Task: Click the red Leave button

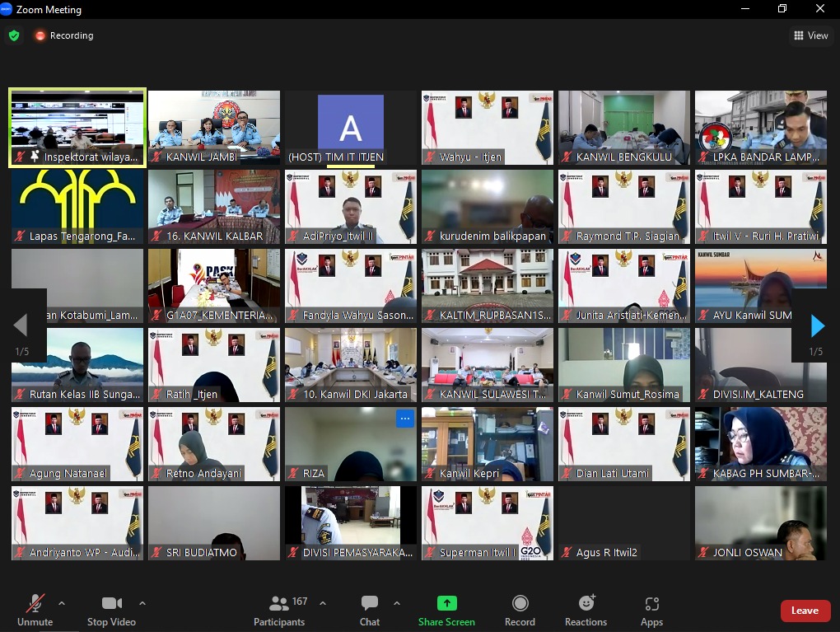Action: (x=805, y=611)
